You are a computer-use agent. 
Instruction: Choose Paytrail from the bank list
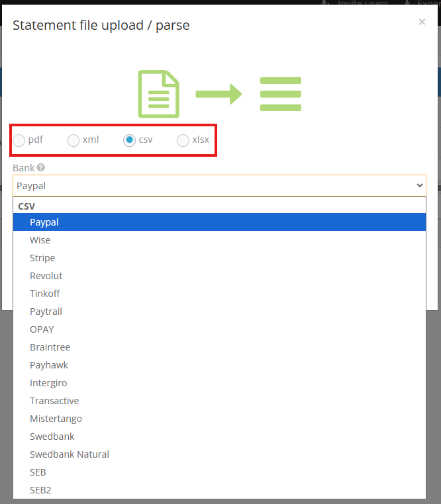tap(220, 312)
